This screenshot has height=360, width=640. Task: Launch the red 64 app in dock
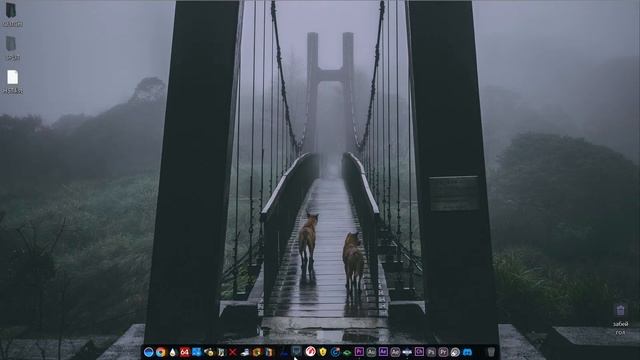[x=184, y=352]
